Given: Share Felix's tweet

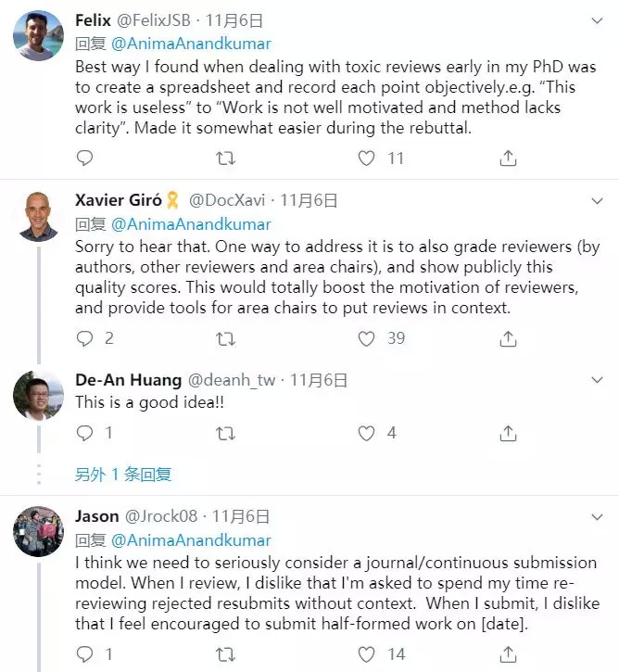Looking at the screenshot, I should pyautogui.click(x=508, y=158).
